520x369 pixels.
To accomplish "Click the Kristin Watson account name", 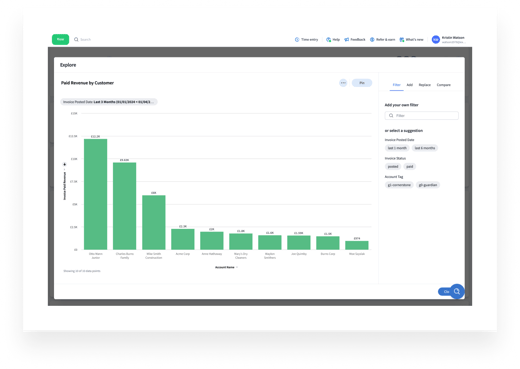I will [453, 38].
